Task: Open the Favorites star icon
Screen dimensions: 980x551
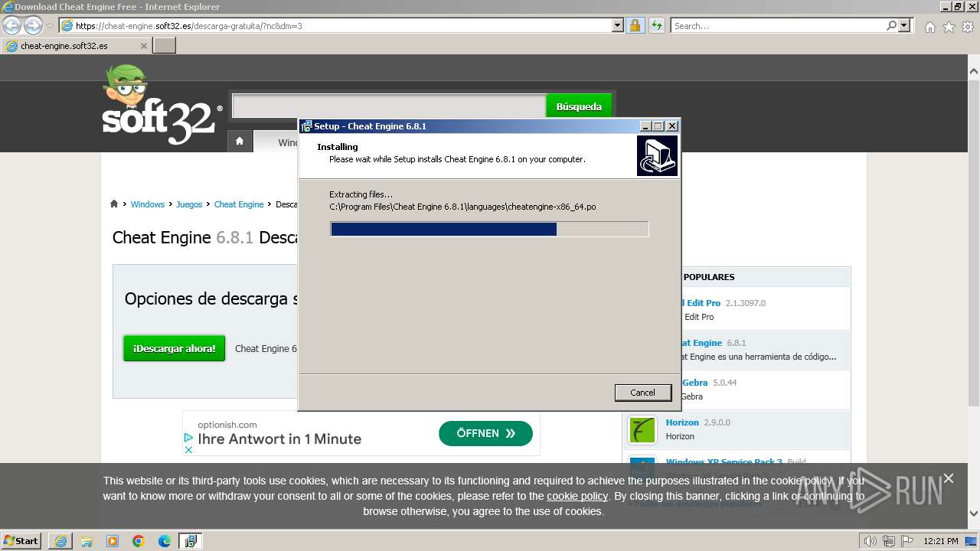Action: (x=949, y=27)
